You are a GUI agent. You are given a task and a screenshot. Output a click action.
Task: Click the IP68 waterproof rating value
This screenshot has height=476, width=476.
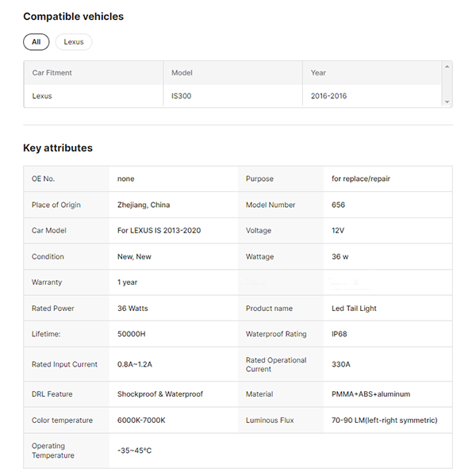[340, 334]
